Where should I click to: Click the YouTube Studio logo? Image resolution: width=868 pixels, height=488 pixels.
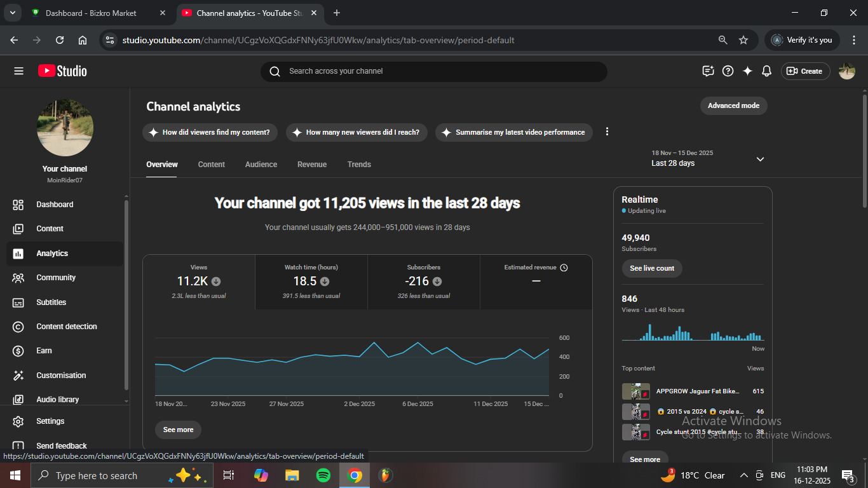coord(62,71)
